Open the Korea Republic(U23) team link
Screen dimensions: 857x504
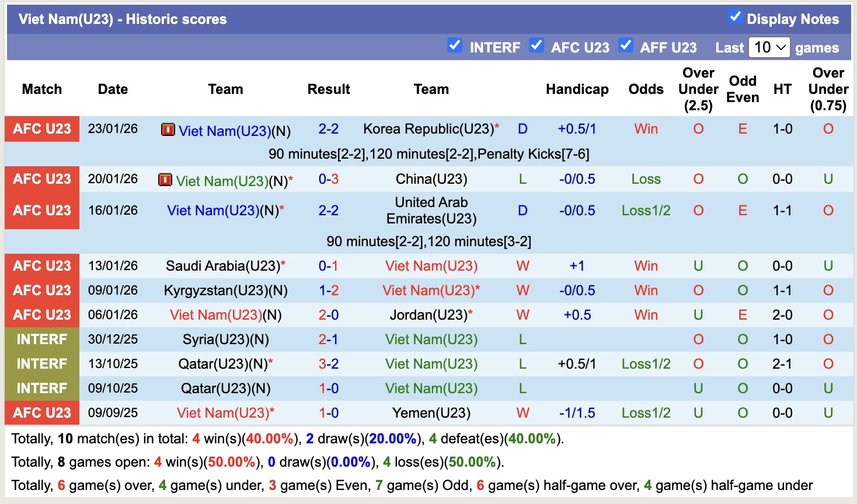click(428, 129)
